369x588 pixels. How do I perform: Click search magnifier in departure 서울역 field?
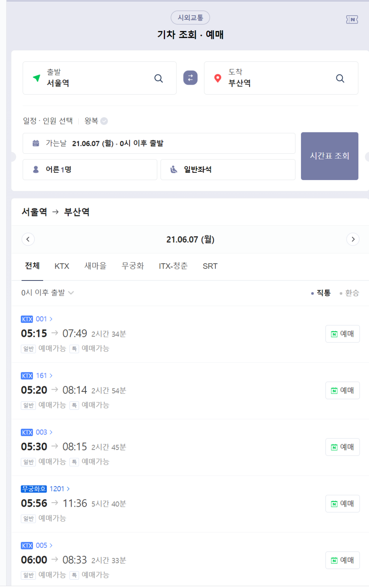[x=159, y=78]
